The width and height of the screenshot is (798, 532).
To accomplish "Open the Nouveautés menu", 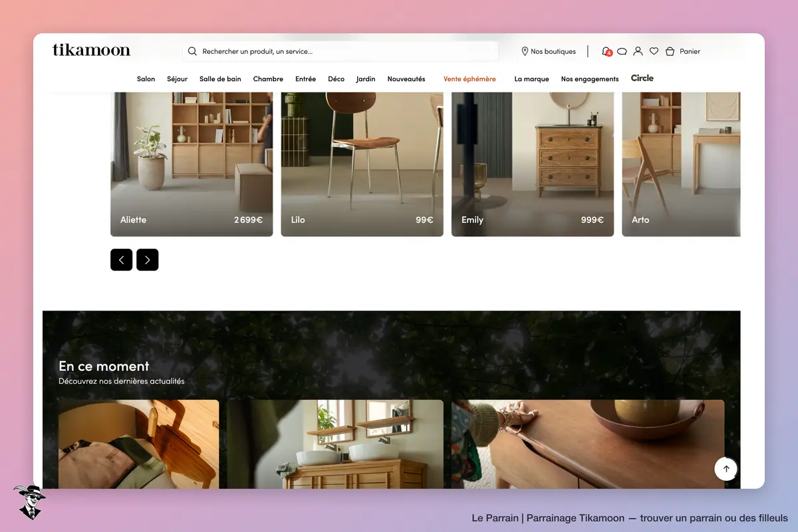I will pyautogui.click(x=406, y=79).
